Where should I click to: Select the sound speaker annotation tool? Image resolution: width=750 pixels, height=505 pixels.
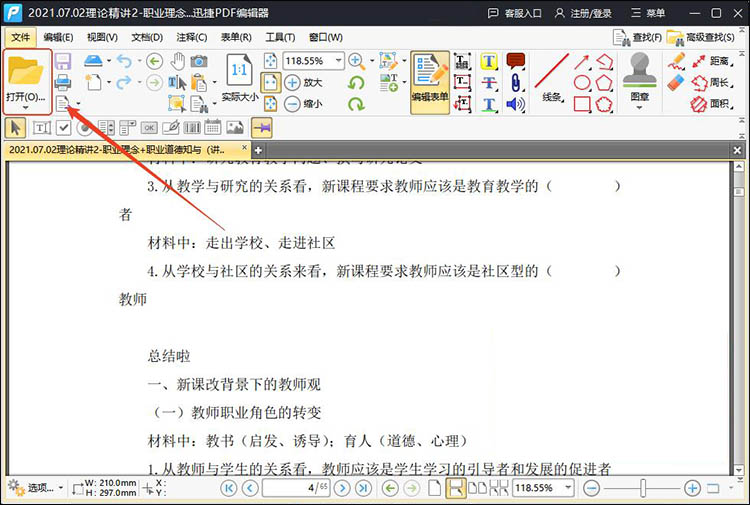pos(515,104)
